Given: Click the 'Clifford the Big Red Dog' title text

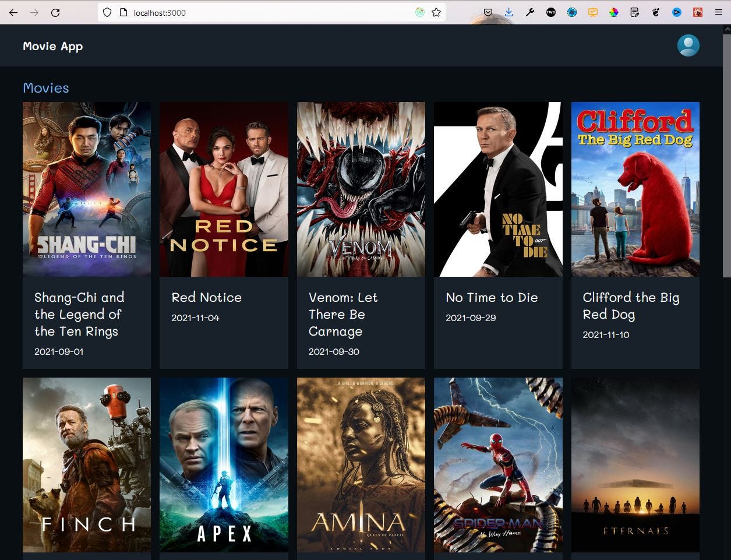Looking at the screenshot, I should [631, 306].
